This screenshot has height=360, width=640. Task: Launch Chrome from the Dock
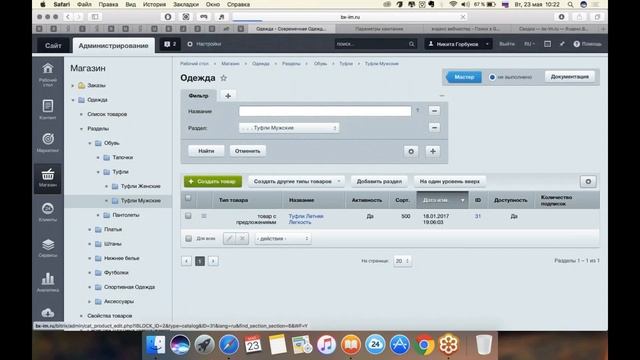[424, 345]
